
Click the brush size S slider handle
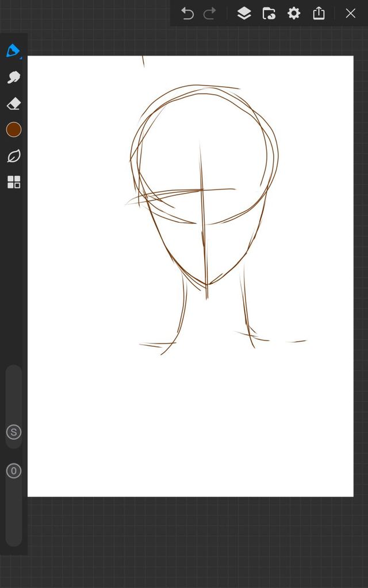14,432
